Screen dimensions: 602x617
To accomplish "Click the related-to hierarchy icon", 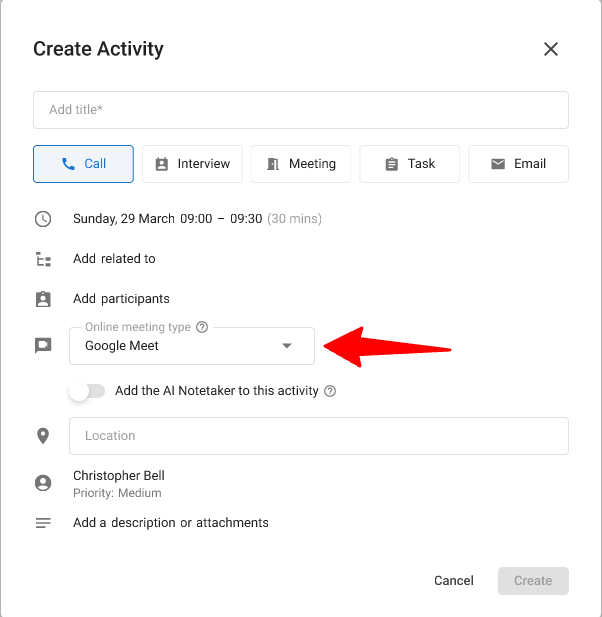I will tap(43, 259).
